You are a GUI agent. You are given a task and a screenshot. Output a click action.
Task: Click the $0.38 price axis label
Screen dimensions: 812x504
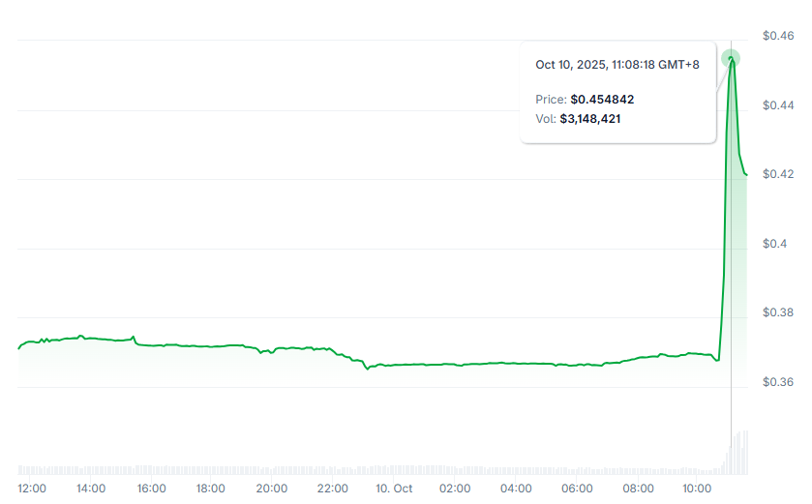(x=778, y=312)
